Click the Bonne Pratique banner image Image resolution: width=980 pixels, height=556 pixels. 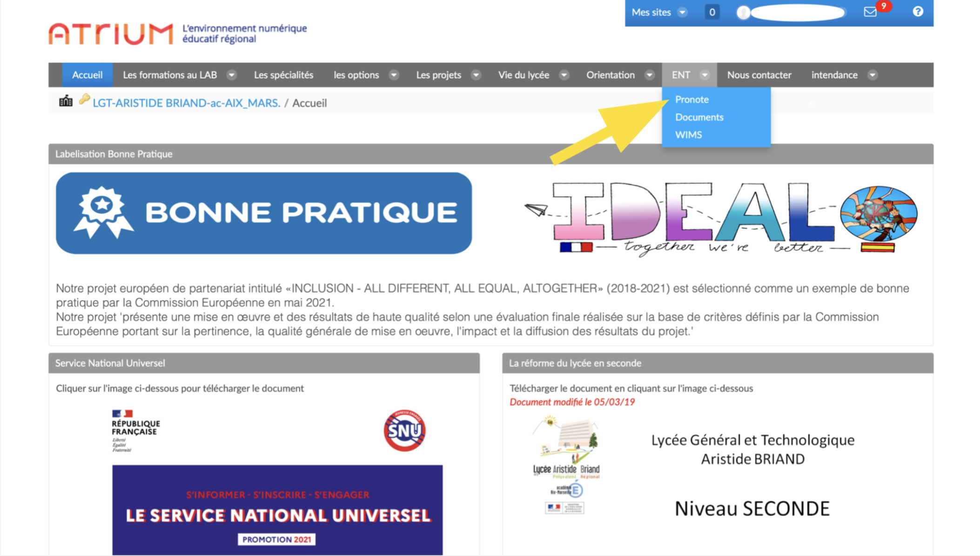click(x=264, y=213)
